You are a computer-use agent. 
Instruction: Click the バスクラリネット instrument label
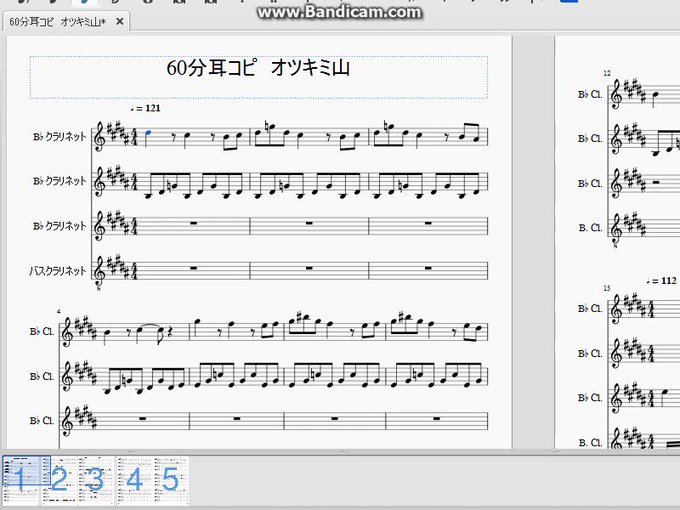pyautogui.click(x=58, y=271)
